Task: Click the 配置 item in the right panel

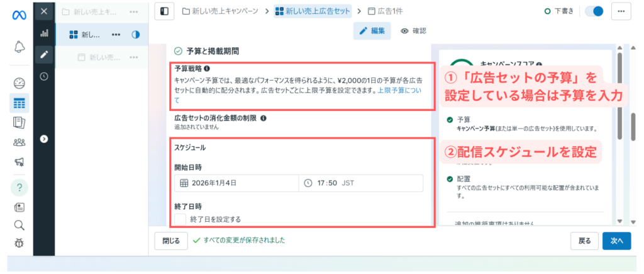Action: click(463, 180)
